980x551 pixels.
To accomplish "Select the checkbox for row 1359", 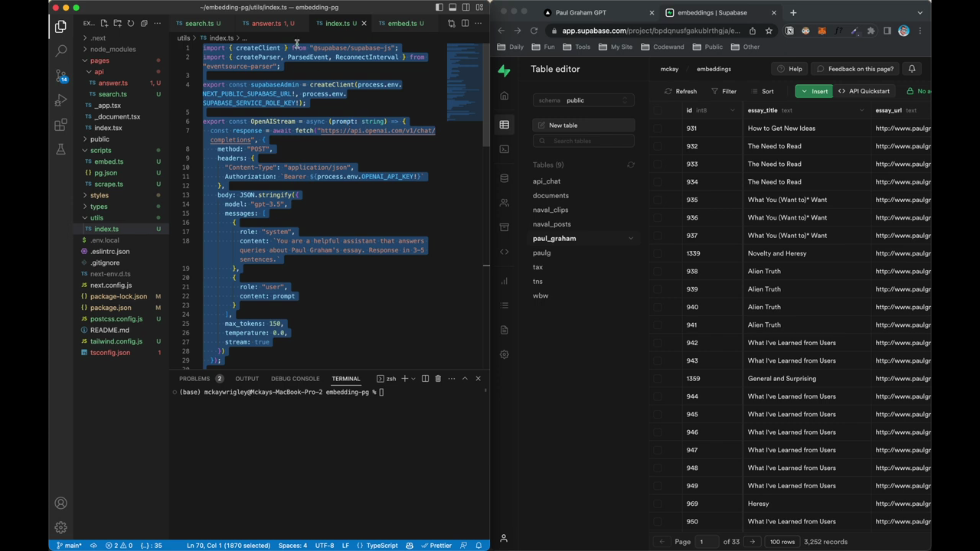I will pyautogui.click(x=657, y=379).
